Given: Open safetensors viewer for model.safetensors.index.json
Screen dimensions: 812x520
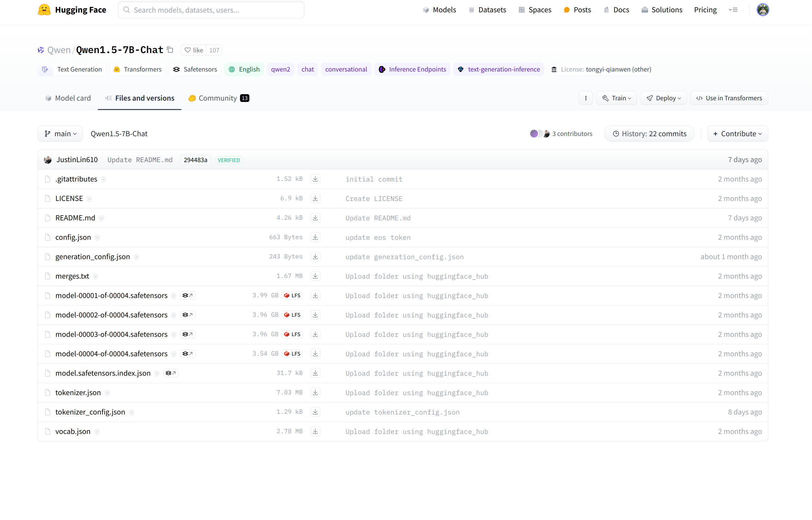Looking at the screenshot, I should 171,373.
